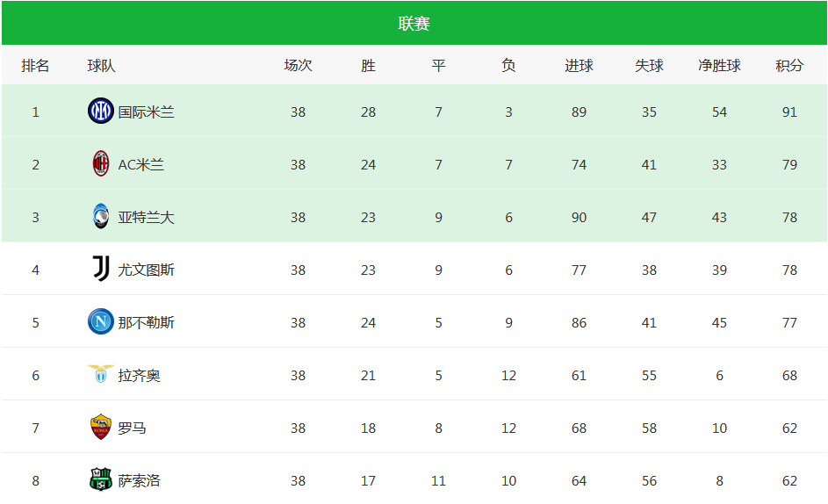Click the 排名 column header
Viewport: 828px width, 504px height.
[x=35, y=66]
